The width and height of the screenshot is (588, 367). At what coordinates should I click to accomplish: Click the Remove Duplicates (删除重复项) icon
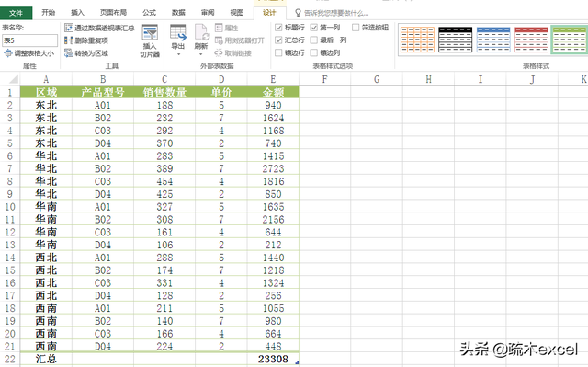point(68,40)
